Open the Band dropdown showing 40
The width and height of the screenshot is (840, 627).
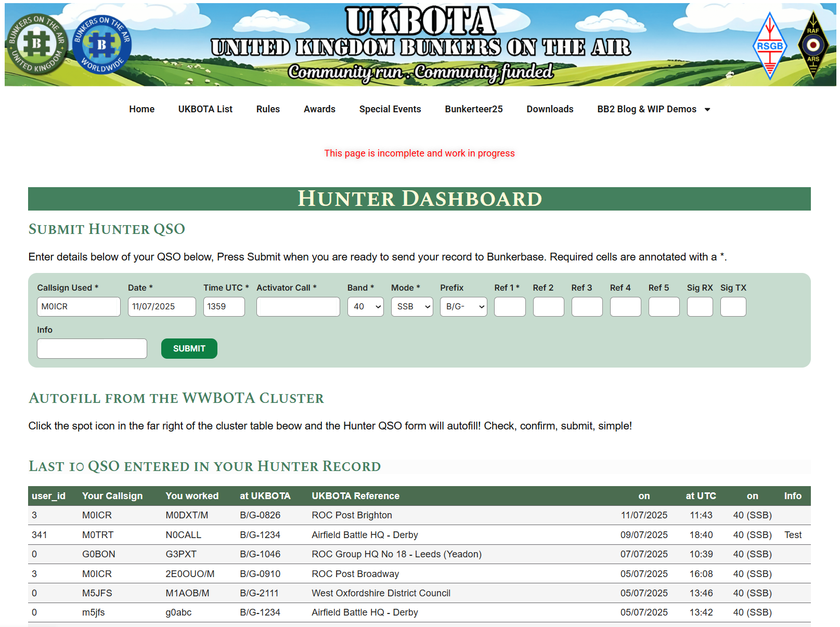[x=366, y=307]
